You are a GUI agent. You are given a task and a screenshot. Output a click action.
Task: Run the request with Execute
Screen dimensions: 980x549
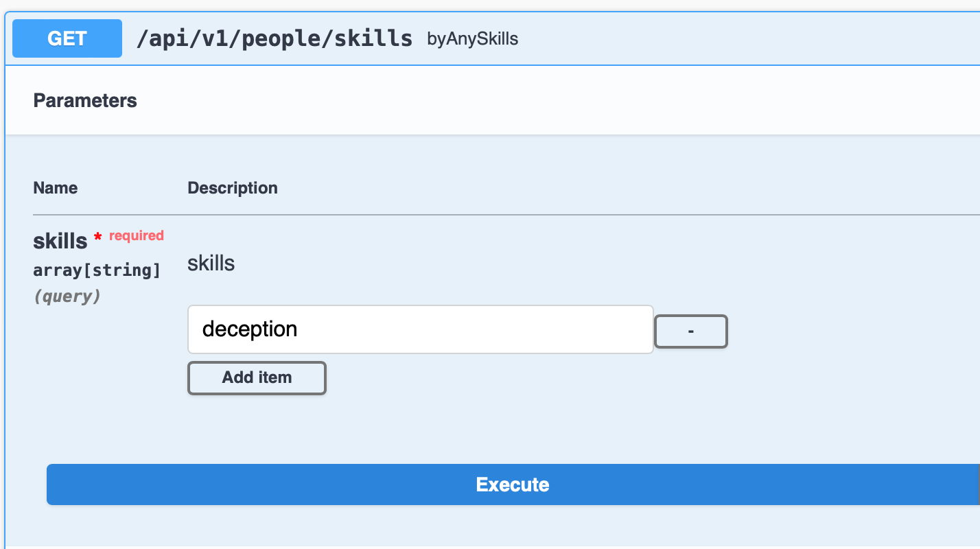point(512,484)
